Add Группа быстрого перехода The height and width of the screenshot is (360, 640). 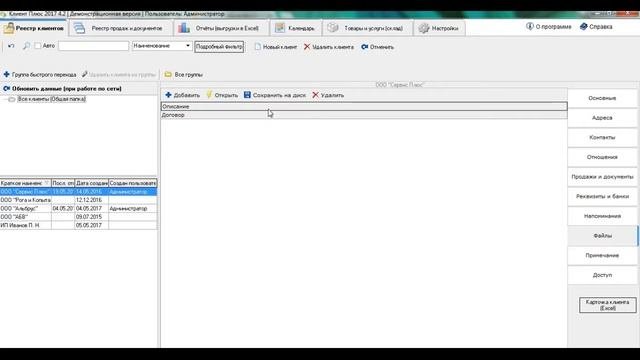coord(40,75)
